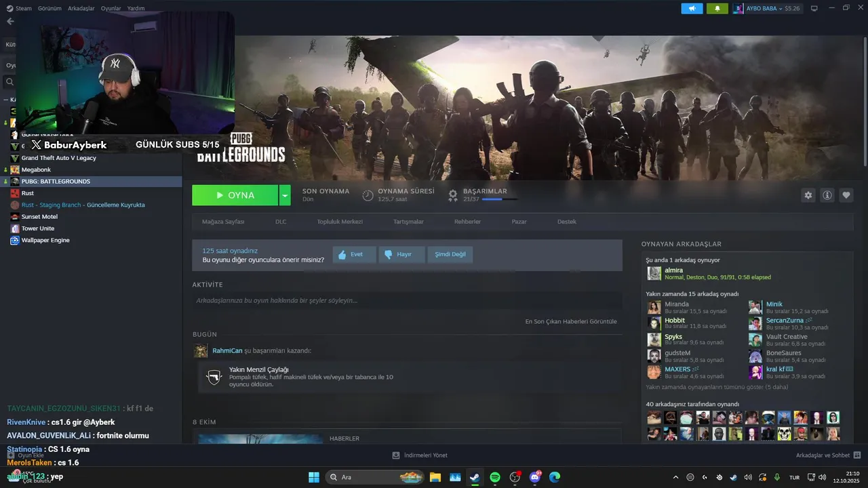Click the Windows Start button
The height and width of the screenshot is (488, 868).
click(x=314, y=477)
